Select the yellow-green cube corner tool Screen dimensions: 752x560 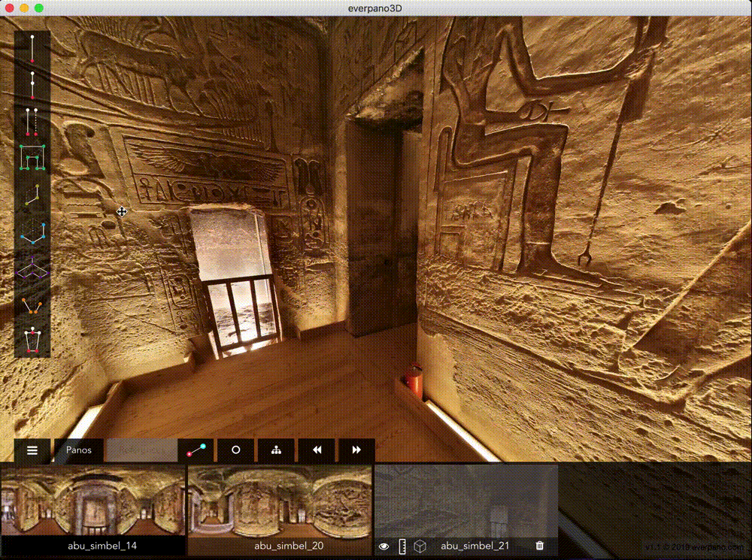pos(32,194)
